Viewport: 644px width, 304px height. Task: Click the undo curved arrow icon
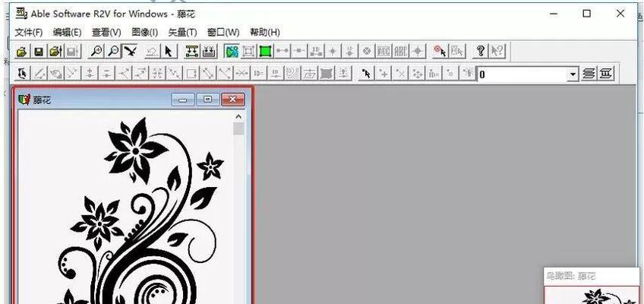[x=152, y=52]
